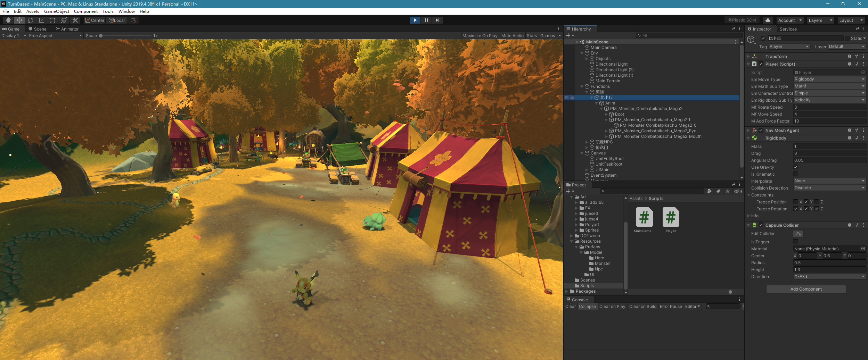Toggle Maximize On Play button
868x360 pixels.
480,35
